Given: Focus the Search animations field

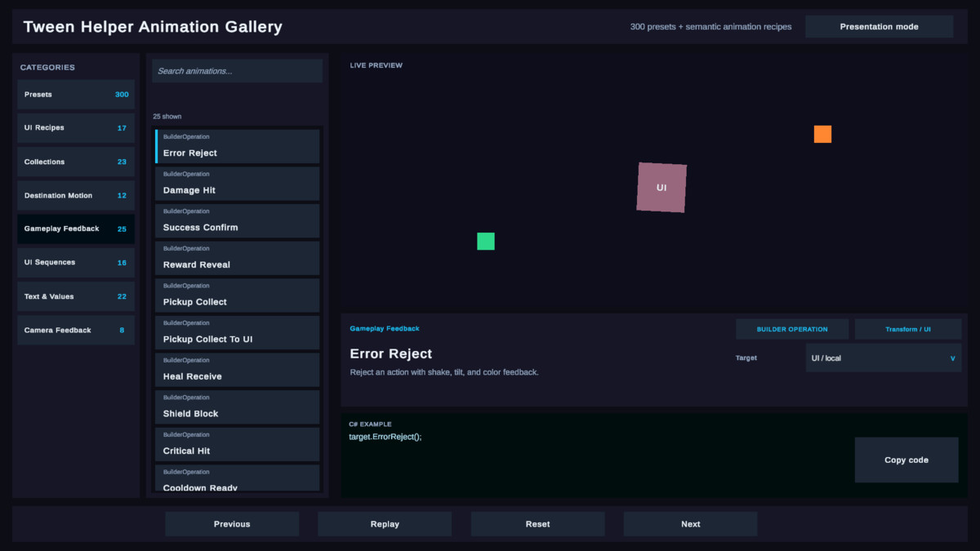Looking at the screenshot, I should pos(237,71).
